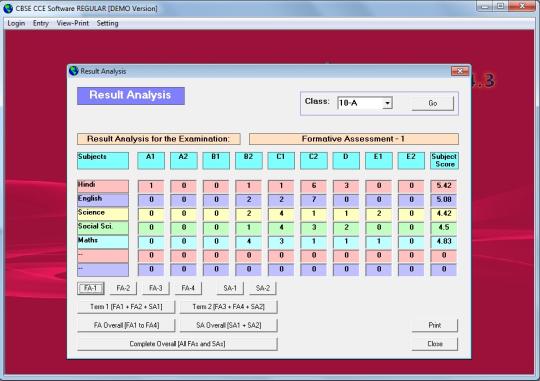Image resolution: width=540 pixels, height=381 pixels.
Task: Click the E1 grade column header
Action: pos(379,161)
